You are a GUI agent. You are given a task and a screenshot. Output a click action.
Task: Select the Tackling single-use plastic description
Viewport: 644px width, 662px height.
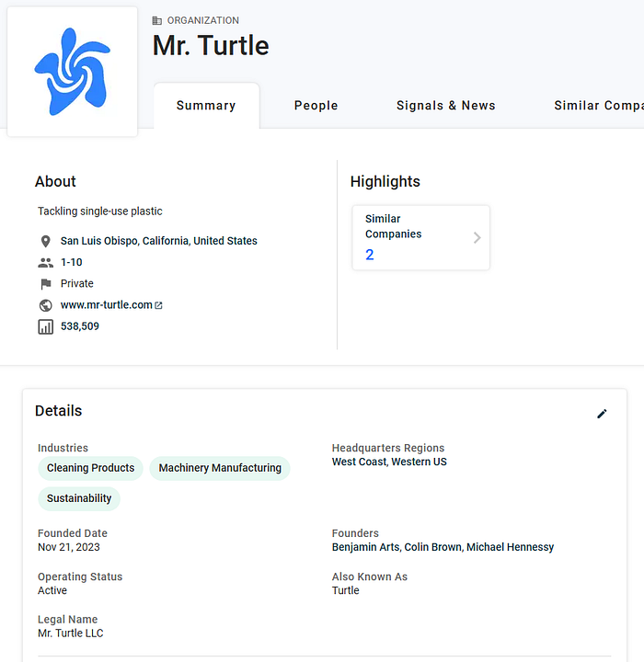click(x=100, y=211)
